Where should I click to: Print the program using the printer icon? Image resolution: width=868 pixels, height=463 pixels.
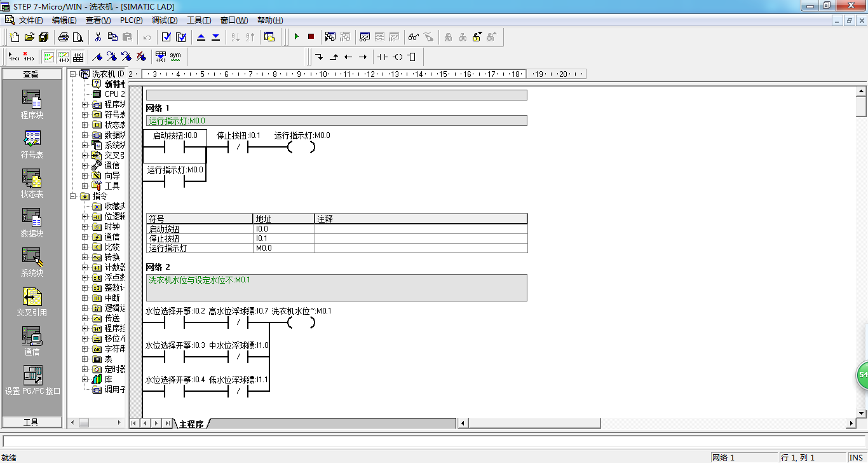point(64,37)
